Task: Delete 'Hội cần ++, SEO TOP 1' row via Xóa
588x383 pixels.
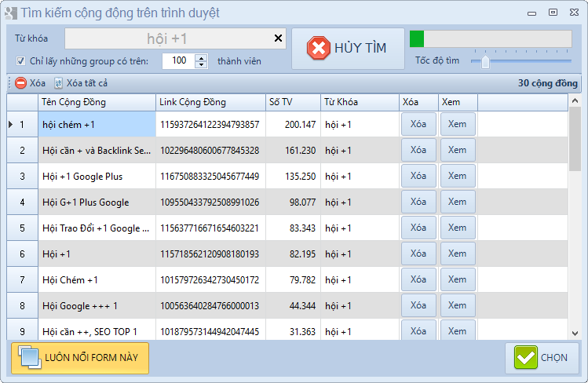Action: 418,330
